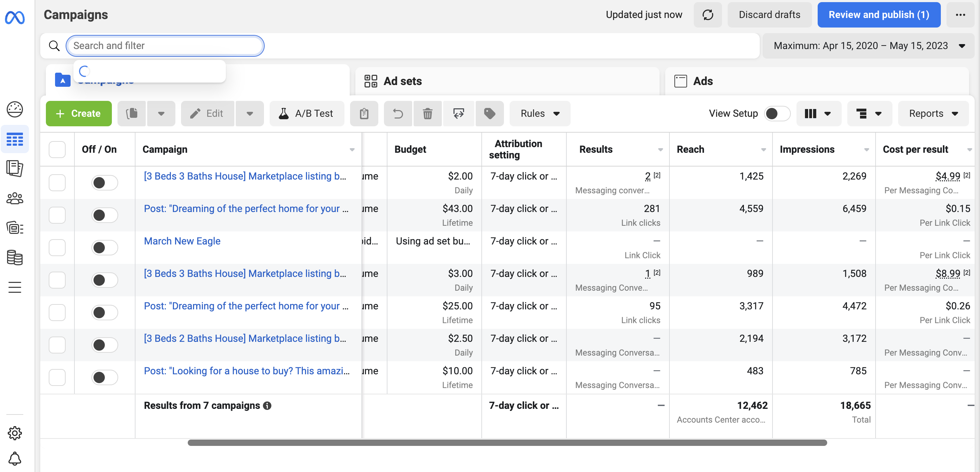Click the duplicate copy icon in toolbar
Screen dimensions: 980x472
click(132, 113)
